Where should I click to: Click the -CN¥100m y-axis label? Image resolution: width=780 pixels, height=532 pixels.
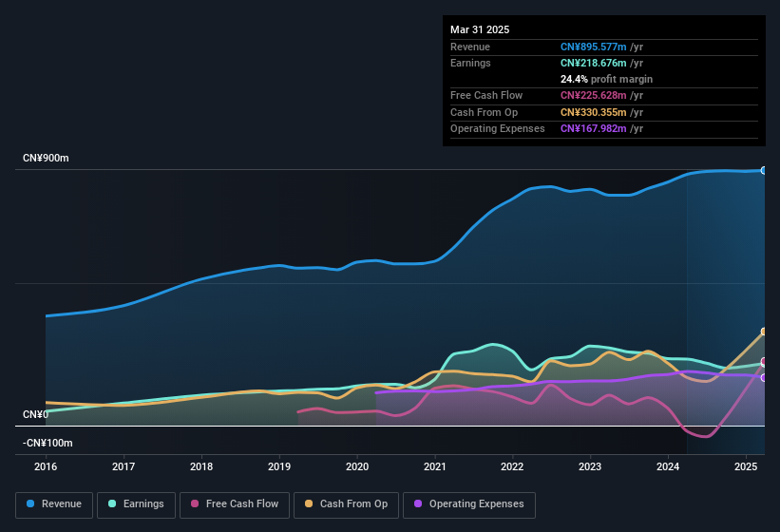point(48,443)
